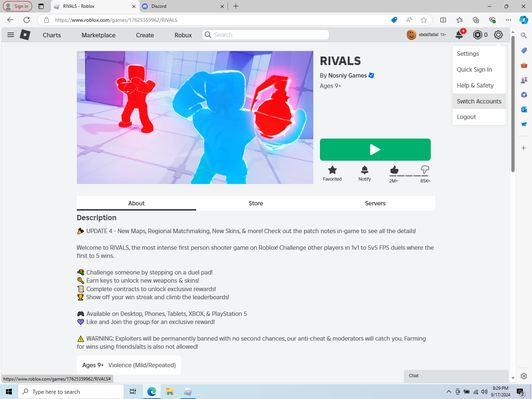
Task: Open the sidebar Games chess icon
Action: (x=524, y=80)
